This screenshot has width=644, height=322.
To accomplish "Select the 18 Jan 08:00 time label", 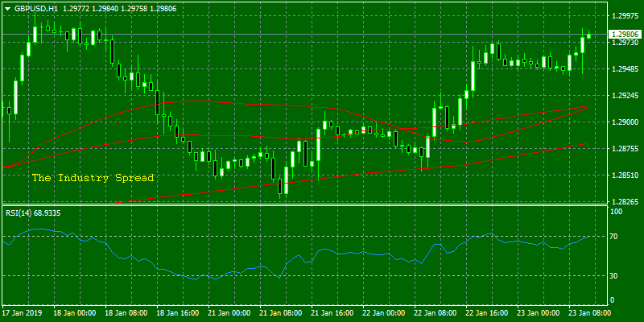I will coord(127,313).
